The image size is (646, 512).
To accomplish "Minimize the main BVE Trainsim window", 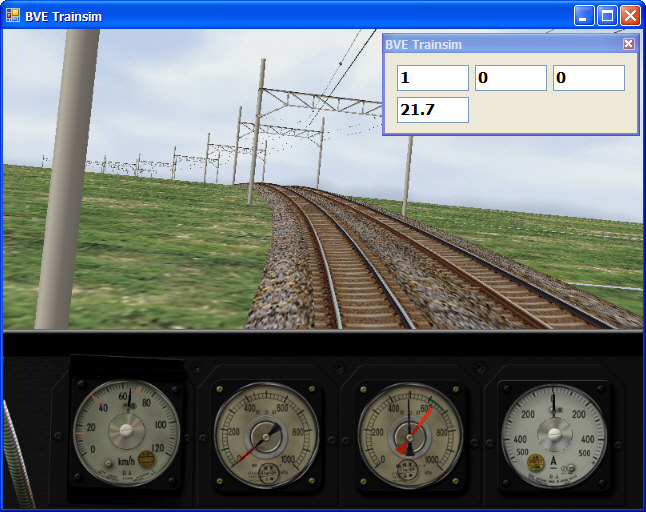I will [584, 16].
